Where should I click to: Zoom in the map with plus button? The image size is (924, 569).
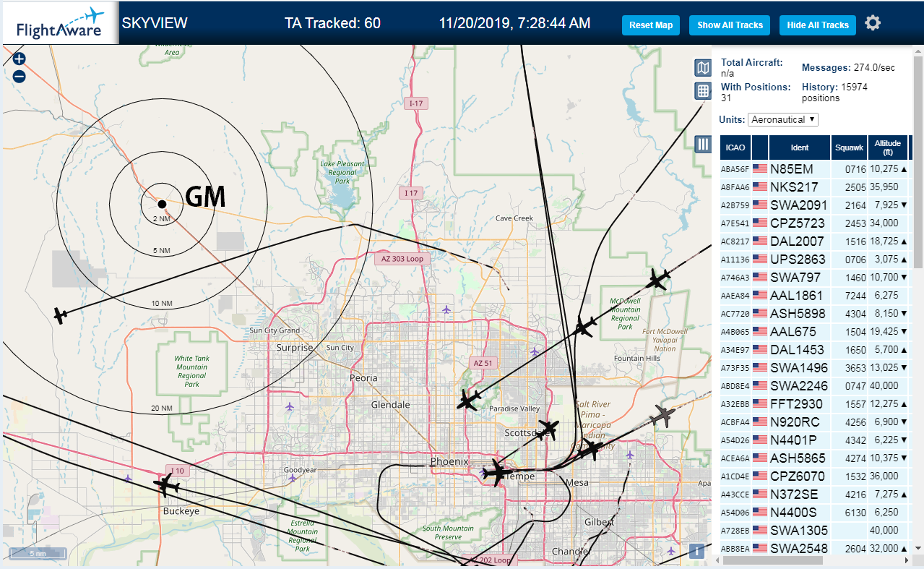point(20,59)
